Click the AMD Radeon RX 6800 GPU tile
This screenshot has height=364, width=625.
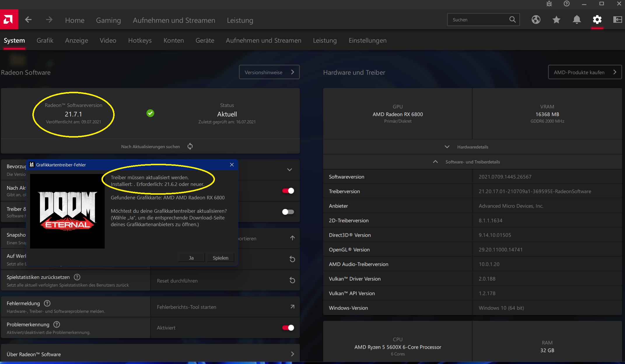pos(398,114)
